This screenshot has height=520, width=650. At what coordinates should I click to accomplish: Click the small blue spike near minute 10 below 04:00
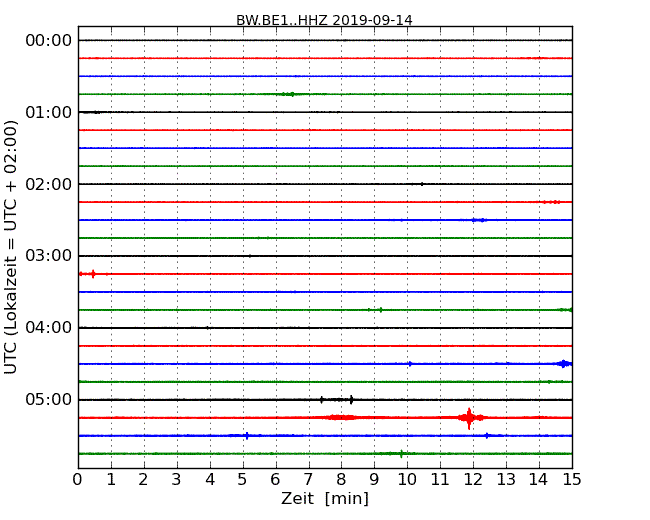pos(410,364)
